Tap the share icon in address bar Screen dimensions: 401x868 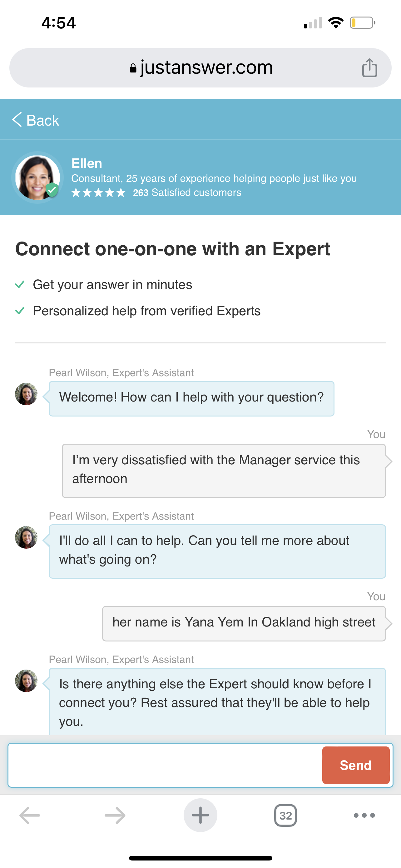coord(369,68)
